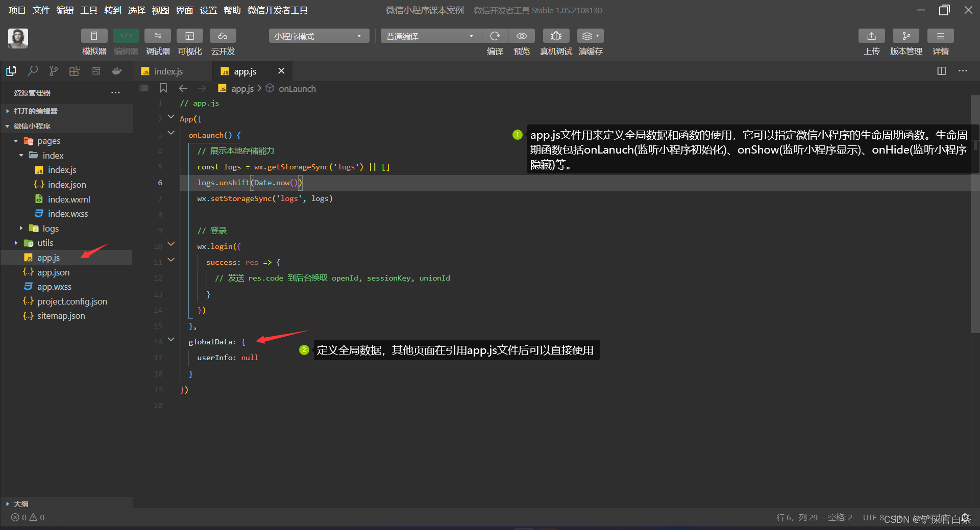This screenshot has height=530, width=980.
Task: Open index.json in the file tree
Action: [66, 185]
